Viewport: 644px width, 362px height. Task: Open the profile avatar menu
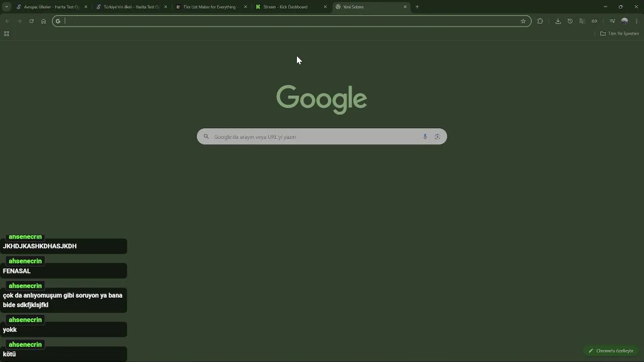tap(624, 21)
